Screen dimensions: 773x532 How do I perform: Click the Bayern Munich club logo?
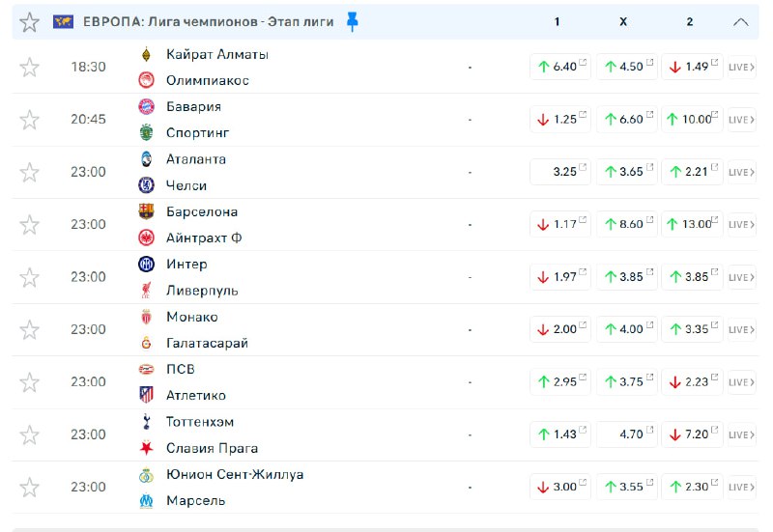pyautogui.click(x=147, y=107)
